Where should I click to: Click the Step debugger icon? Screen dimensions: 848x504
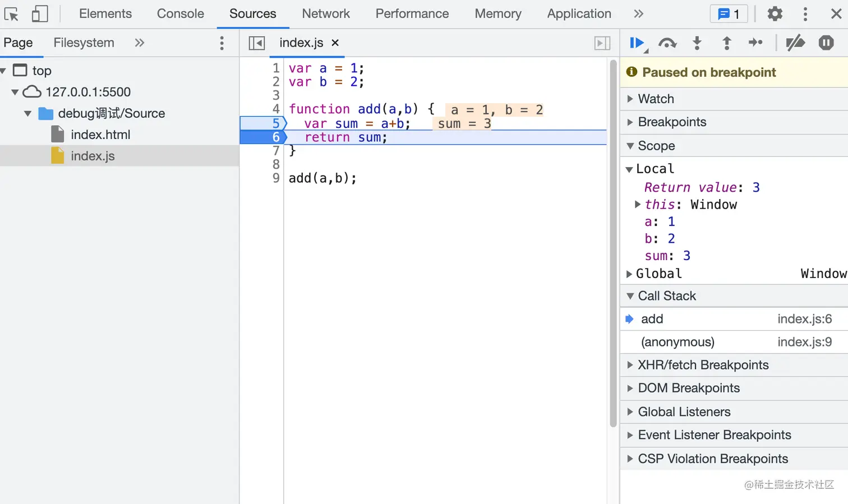click(756, 43)
